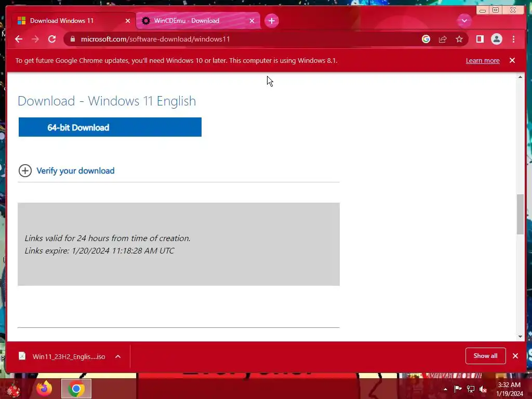The height and width of the screenshot is (399, 532).
Task: Open Action Center flag icon
Action: point(458,389)
